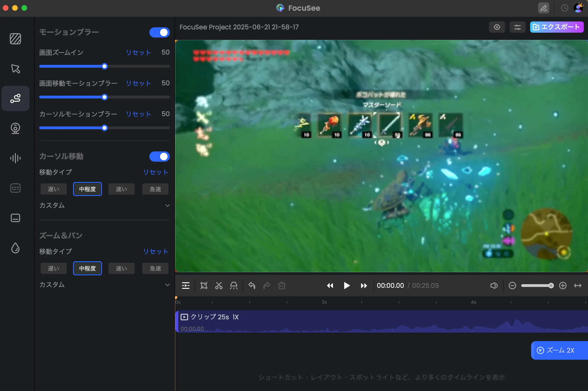The height and width of the screenshot is (391, 588).
Task: Adjust the 画面ズームイン slider
Action: [105, 66]
